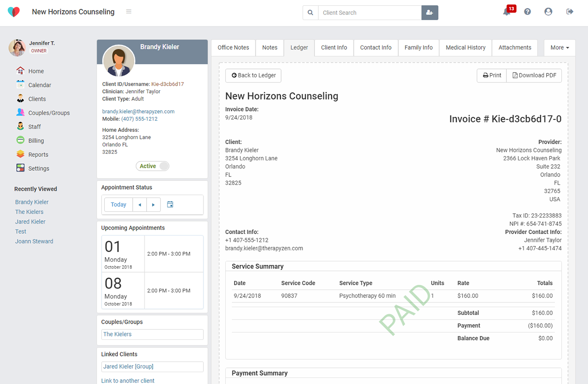The image size is (588, 384).
Task: Expand the More tabs dropdown
Action: [559, 48]
